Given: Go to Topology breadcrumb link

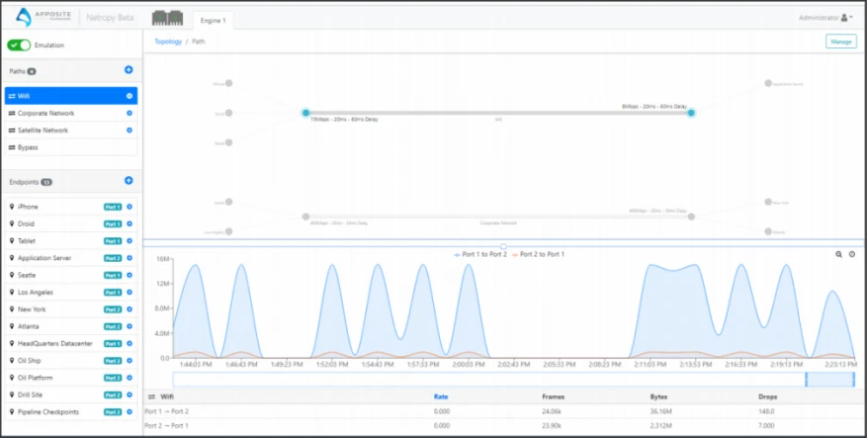Looking at the screenshot, I should 168,42.
